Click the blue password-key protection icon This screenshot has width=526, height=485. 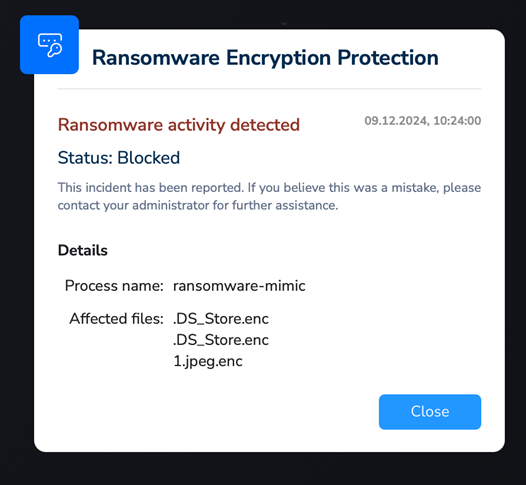pyautogui.click(x=50, y=45)
